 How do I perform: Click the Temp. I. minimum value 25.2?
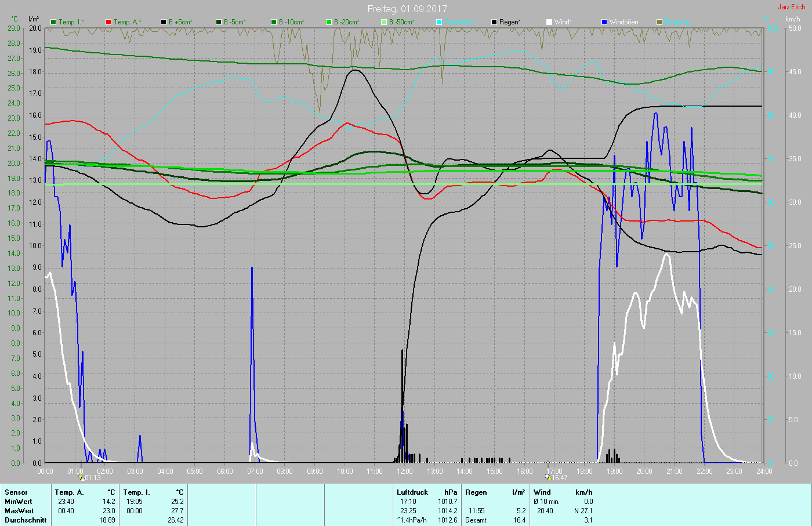177,502
